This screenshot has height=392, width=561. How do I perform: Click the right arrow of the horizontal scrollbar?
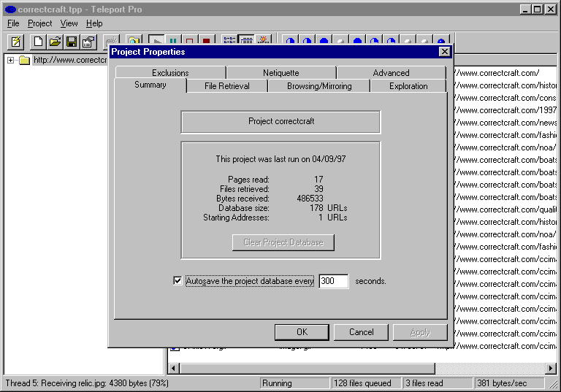coord(551,368)
